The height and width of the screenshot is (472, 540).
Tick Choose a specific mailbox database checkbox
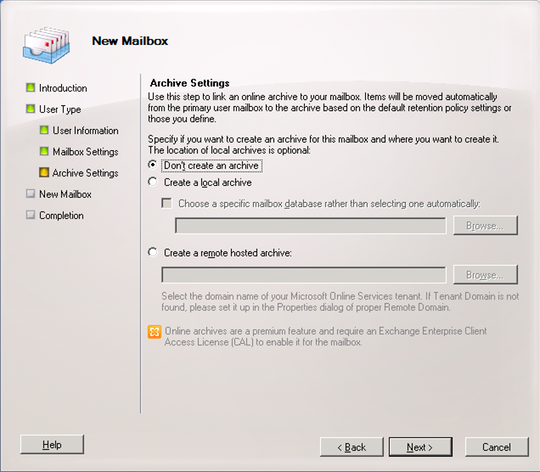point(167,203)
